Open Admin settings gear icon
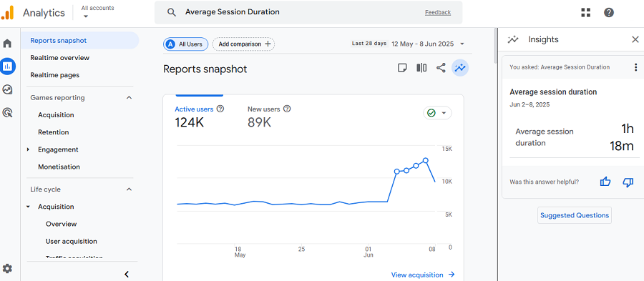This screenshot has width=644, height=281. pyautogui.click(x=7, y=269)
